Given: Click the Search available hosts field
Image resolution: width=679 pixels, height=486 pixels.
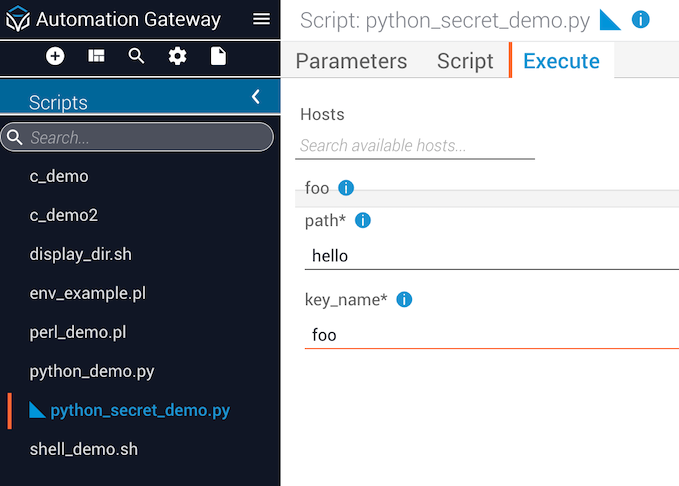Looking at the screenshot, I should [415, 146].
